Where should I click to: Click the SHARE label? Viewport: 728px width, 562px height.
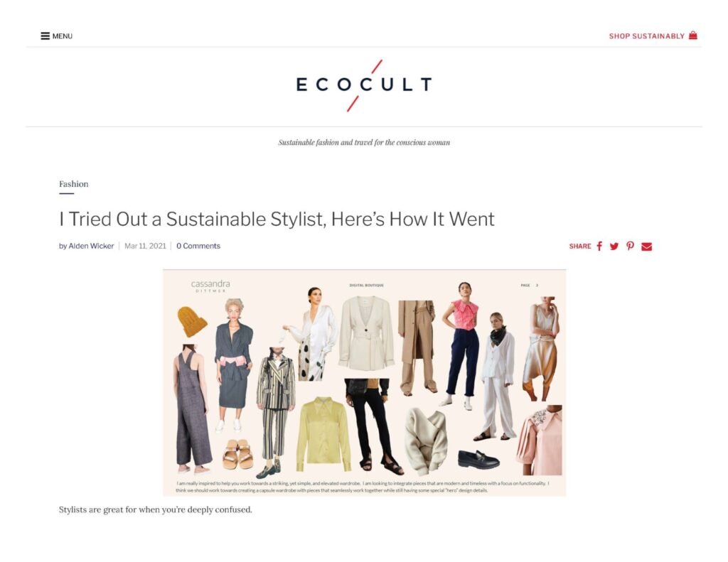point(580,247)
